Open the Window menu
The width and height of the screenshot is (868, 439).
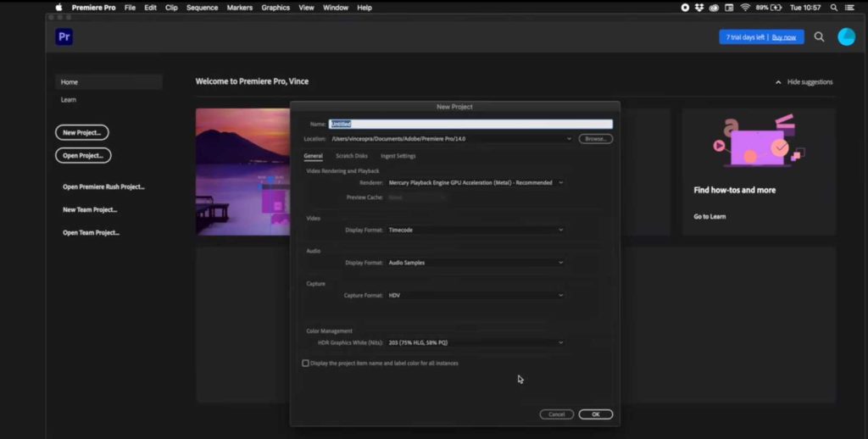(336, 8)
